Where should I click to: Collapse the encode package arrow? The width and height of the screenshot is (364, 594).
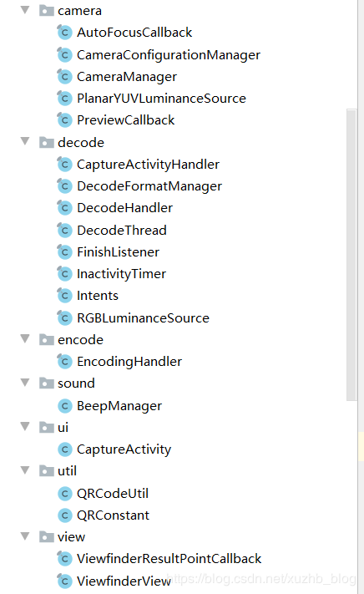pos(25,338)
